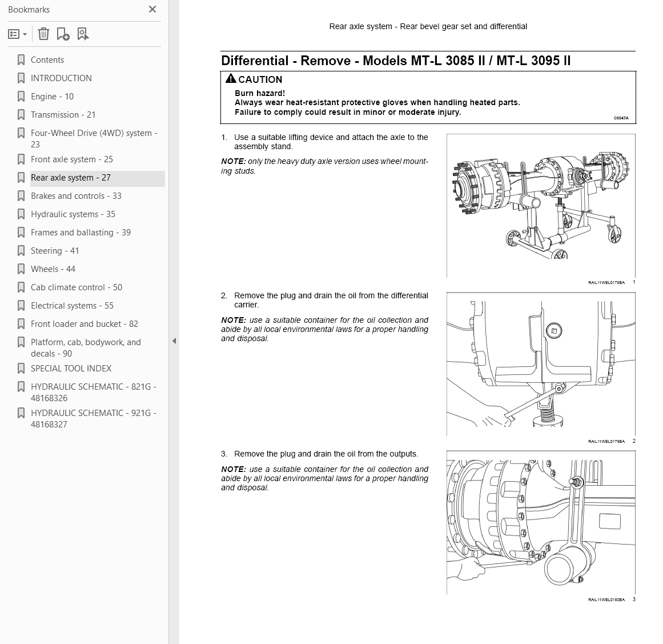Click the bookmark icon beside Frames and ballasting
This screenshot has width=663, height=644.
click(21, 233)
